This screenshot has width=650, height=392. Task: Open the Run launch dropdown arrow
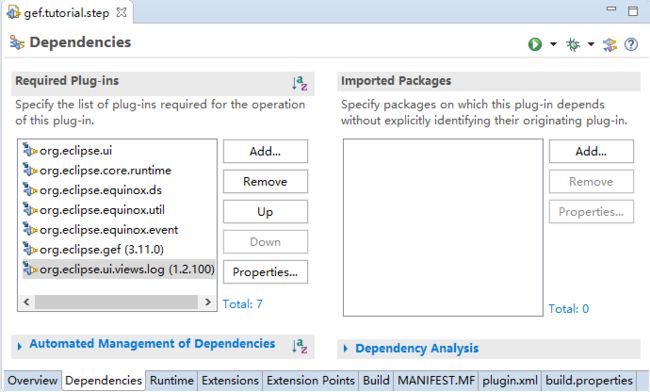coord(553,44)
